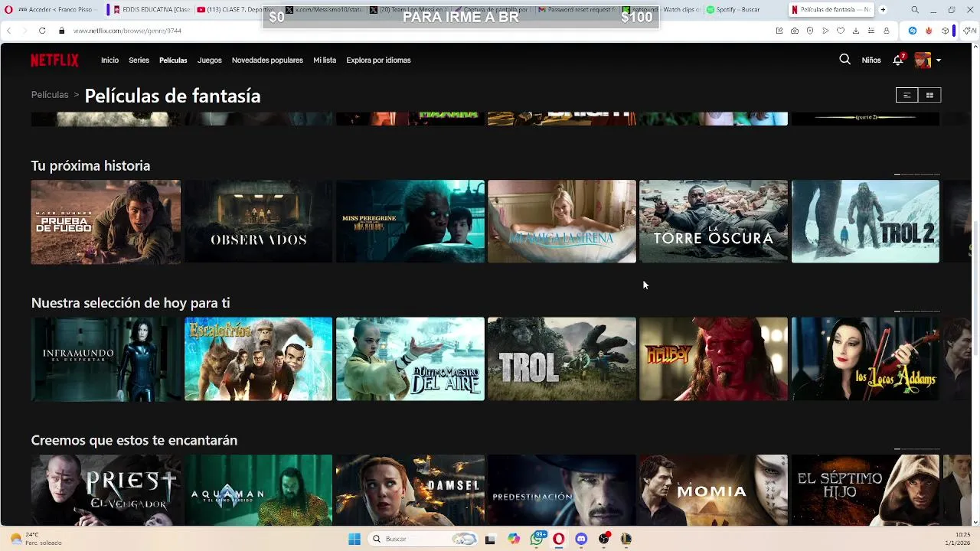980x551 pixels.
Task: Open the Aquaman thumbnail
Action: (x=258, y=490)
